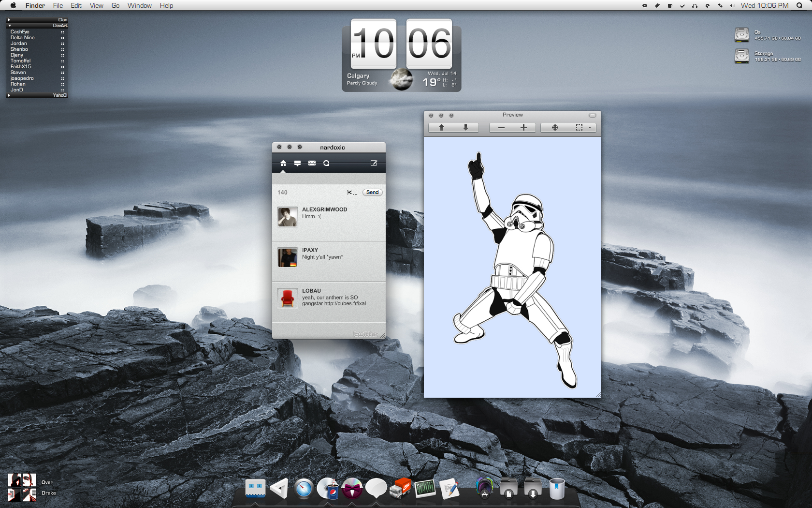Image resolution: width=812 pixels, height=508 pixels.
Task: Open the Downloads stack in dock
Action: 533,488
